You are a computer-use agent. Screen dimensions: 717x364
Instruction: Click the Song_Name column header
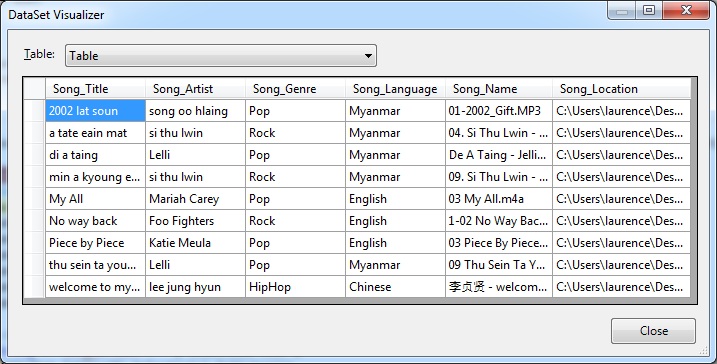click(x=499, y=89)
